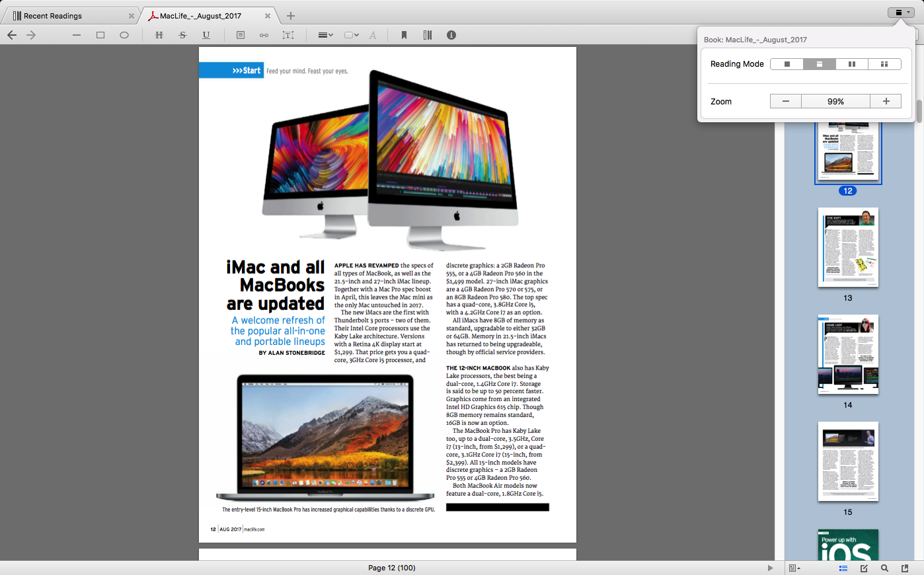This screenshot has width=924, height=575.
Task: Choose two-page continuous reading mode
Action: pyautogui.click(x=885, y=64)
